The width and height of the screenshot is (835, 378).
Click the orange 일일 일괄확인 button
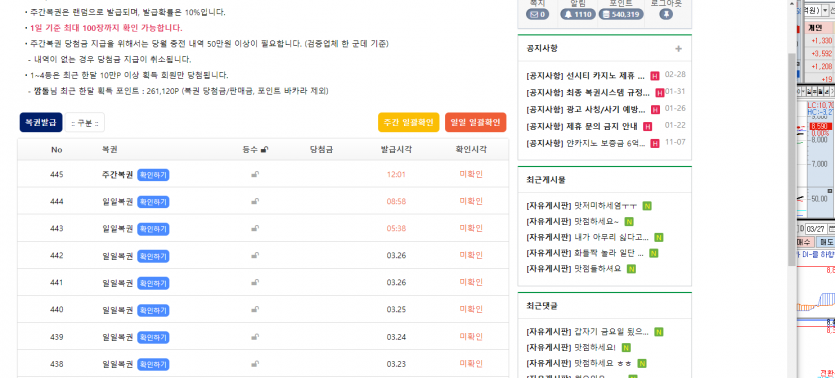476,122
